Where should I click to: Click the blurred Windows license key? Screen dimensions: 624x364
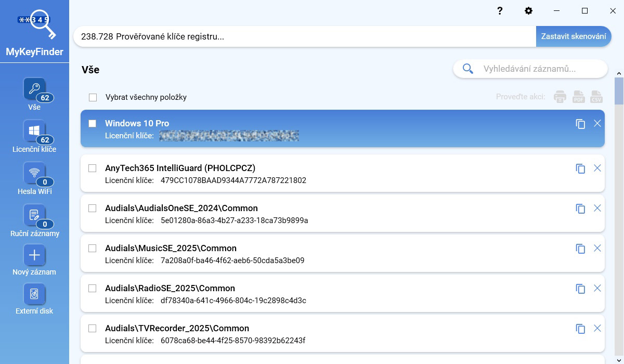(x=229, y=136)
